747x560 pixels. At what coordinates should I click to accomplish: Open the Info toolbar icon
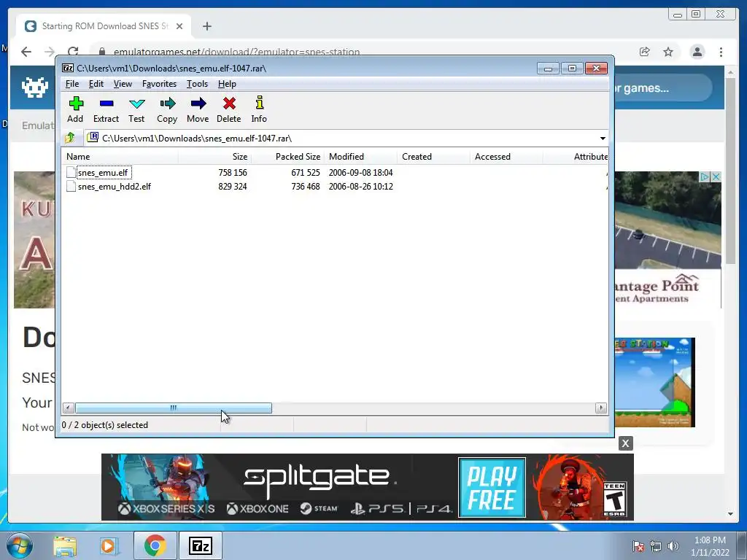pos(259,109)
